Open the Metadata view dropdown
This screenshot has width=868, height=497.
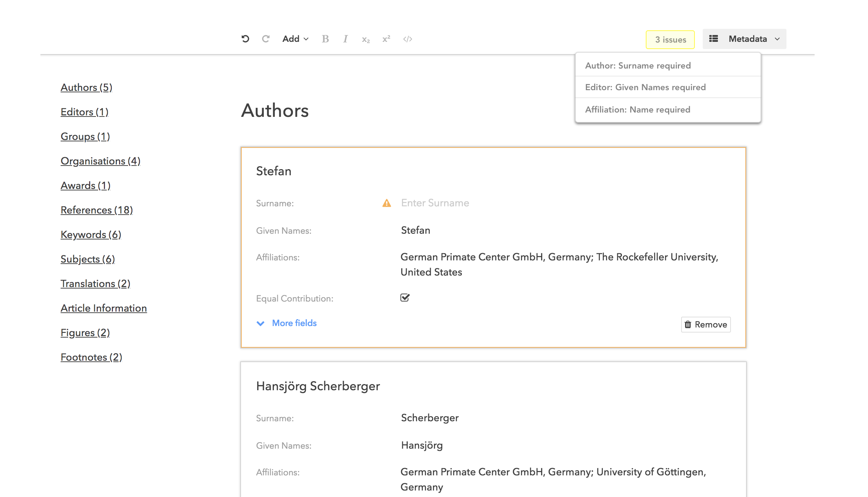pyautogui.click(x=744, y=39)
